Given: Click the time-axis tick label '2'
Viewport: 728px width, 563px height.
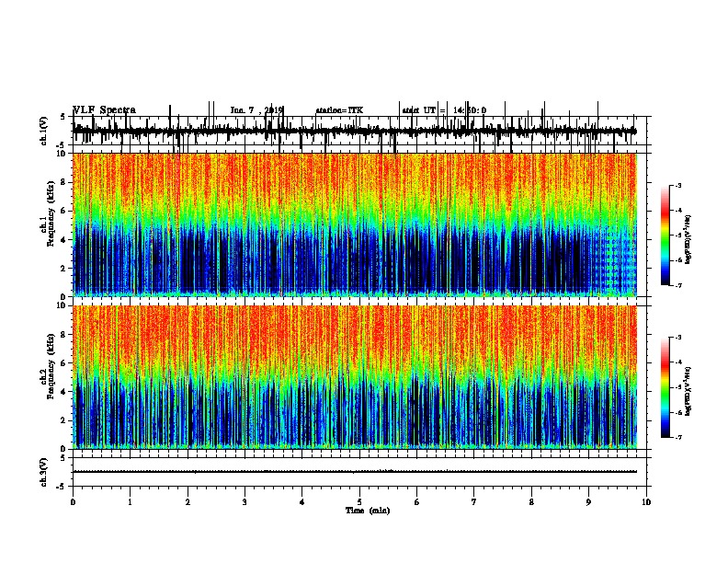Looking at the screenshot, I should click(188, 502).
